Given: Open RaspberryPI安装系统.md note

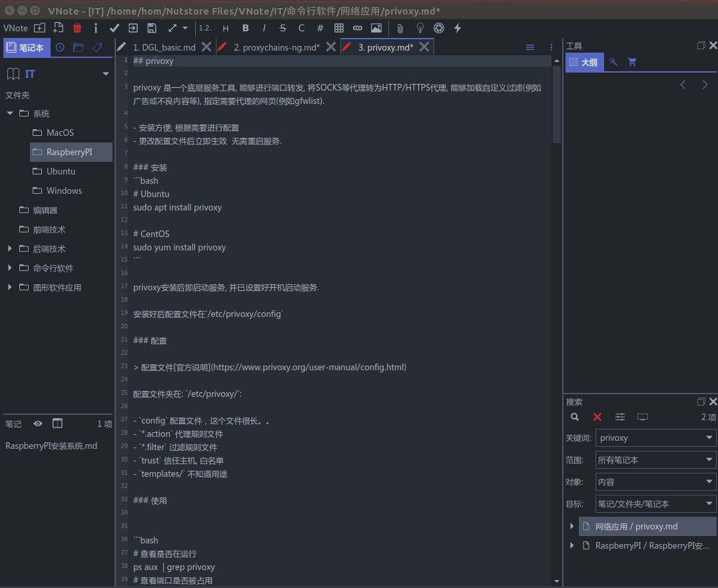Looking at the screenshot, I should point(51,445).
